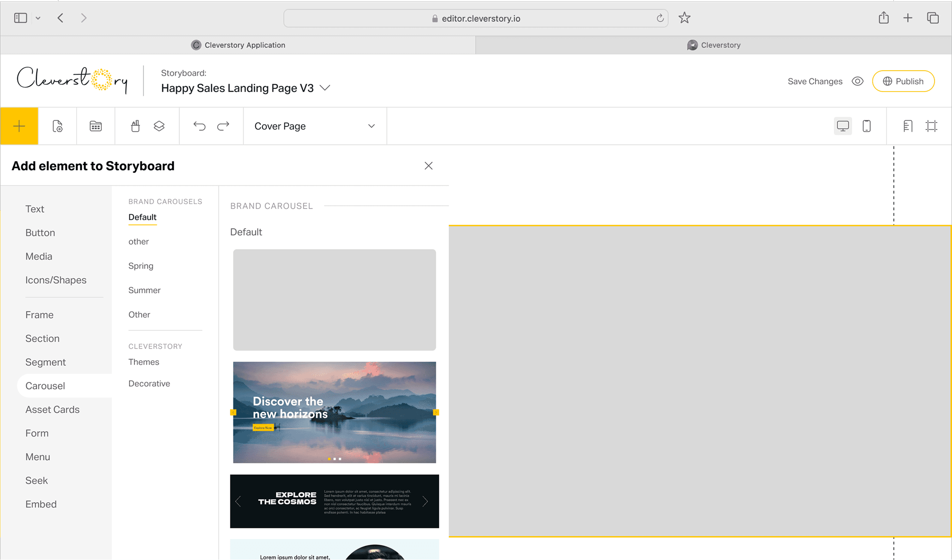Select Seek element category
This screenshot has height=560, width=952.
(x=37, y=480)
